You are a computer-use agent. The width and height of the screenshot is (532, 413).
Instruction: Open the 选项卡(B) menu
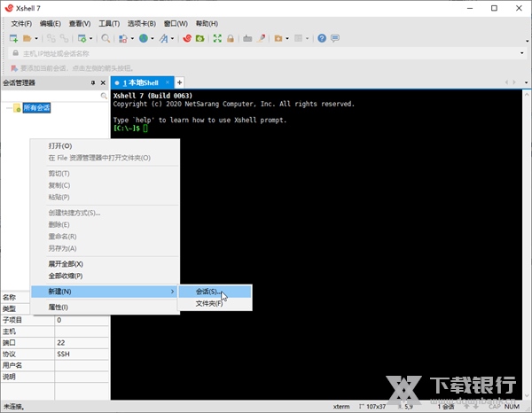coord(142,23)
